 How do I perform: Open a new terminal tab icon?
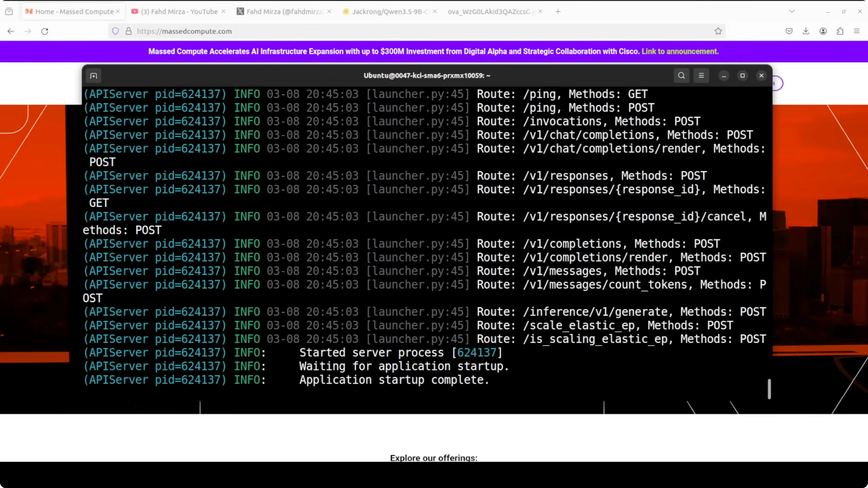tap(94, 76)
